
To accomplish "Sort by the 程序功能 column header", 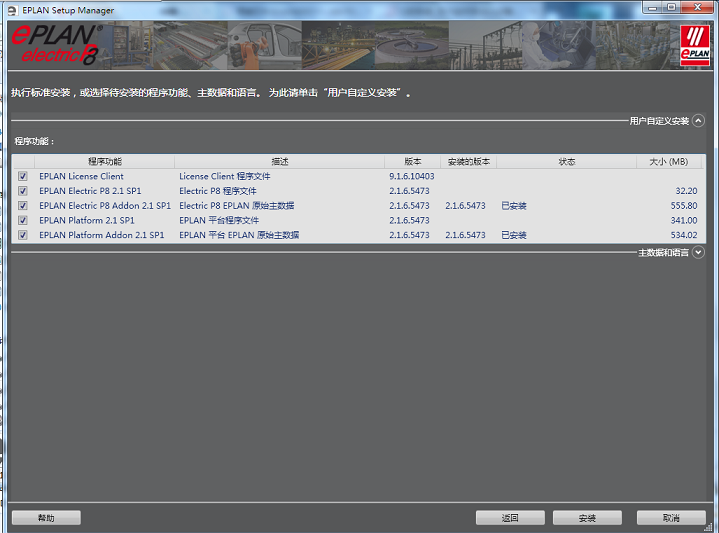I will tap(104, 161).
